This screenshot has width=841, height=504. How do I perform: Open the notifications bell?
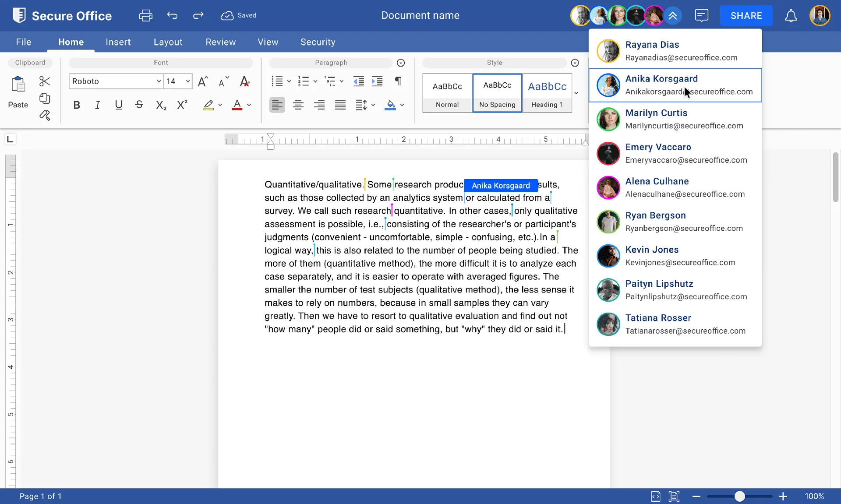[x=791, y=16]
